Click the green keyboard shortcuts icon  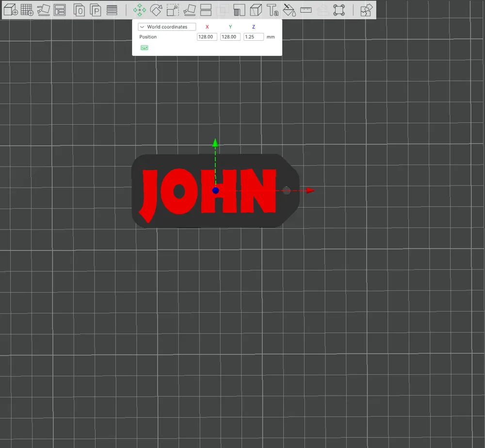pos(144,48)
